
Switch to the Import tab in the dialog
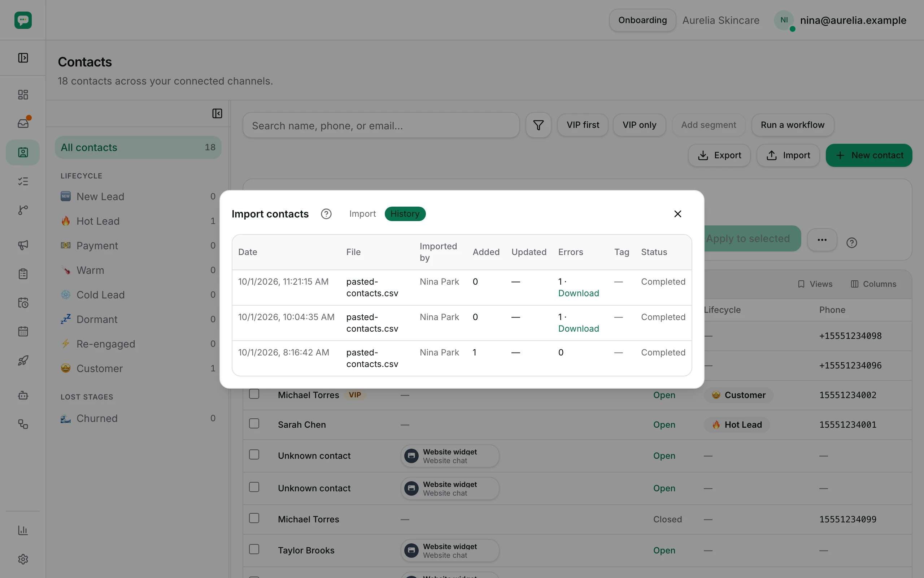click(362, 214)
